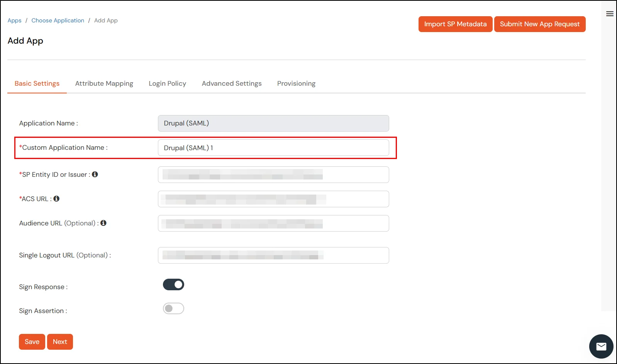The height and width of the screenshot is (364, 617).
Task: Click the Single Logout URL (Optional) label
Action: pos(65,255)
